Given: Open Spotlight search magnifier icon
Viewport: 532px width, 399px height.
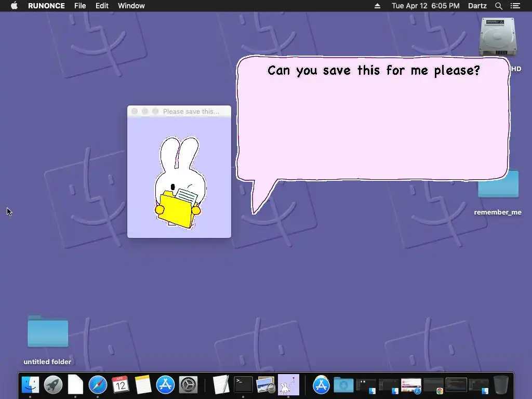Looking at the screenshot, I should [x=499, y=6].
